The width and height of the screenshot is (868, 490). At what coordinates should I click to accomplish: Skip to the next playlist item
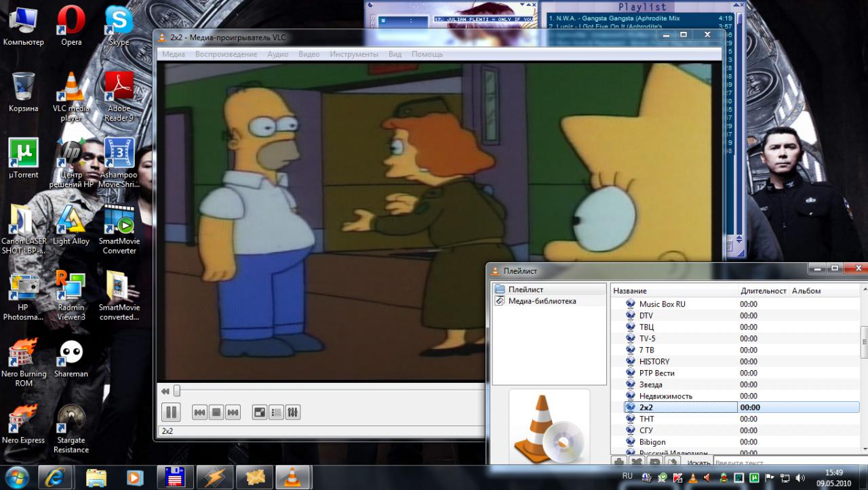(233, 412)
